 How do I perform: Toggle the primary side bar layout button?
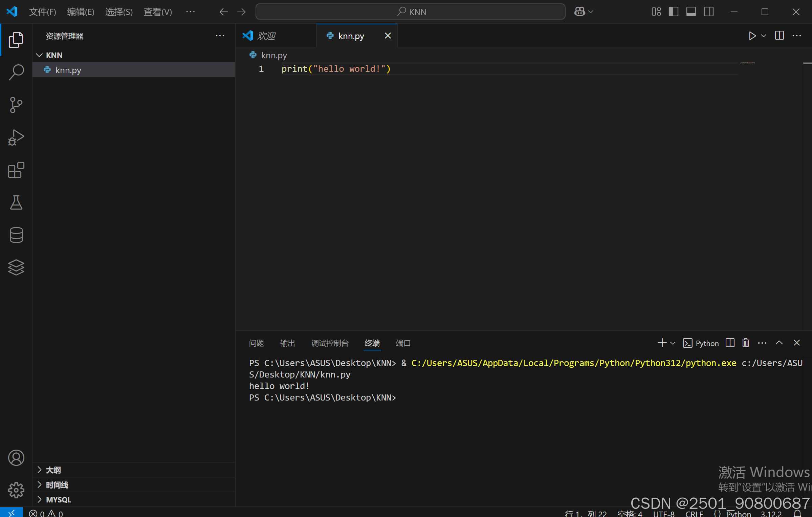click(673, 12)
